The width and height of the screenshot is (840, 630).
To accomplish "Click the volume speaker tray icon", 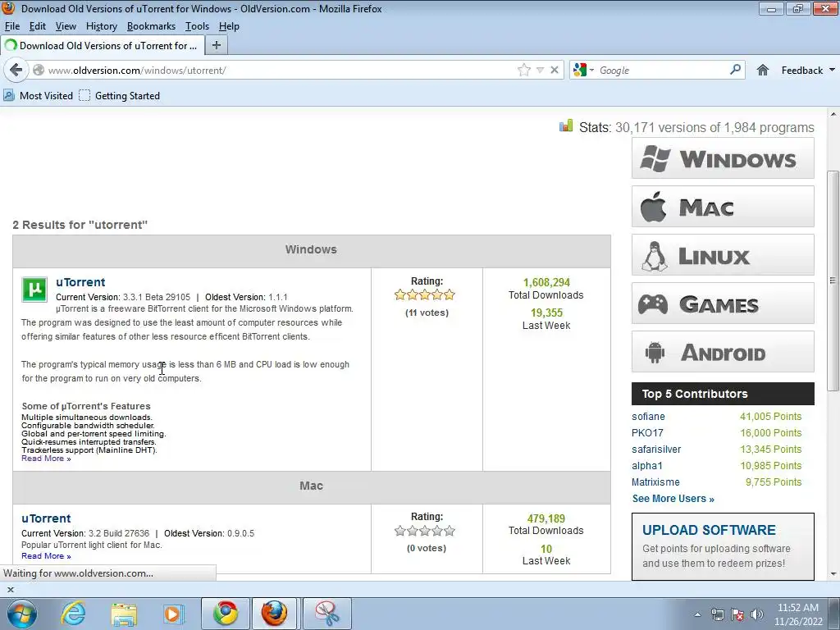I will coord(757,614).
